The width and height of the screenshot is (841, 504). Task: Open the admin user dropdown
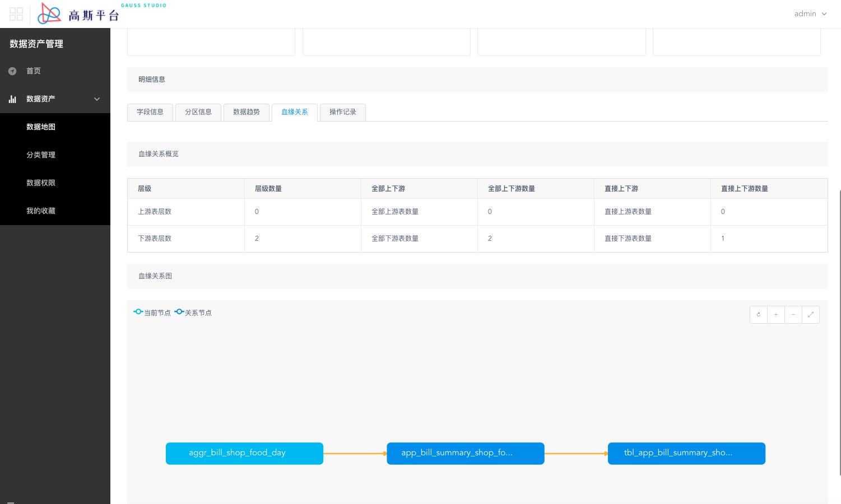click(x=810, y=14)
